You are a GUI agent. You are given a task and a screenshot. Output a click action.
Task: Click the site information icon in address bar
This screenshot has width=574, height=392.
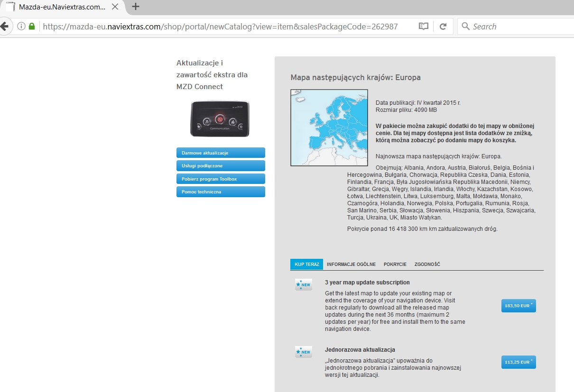pos(21,27)
